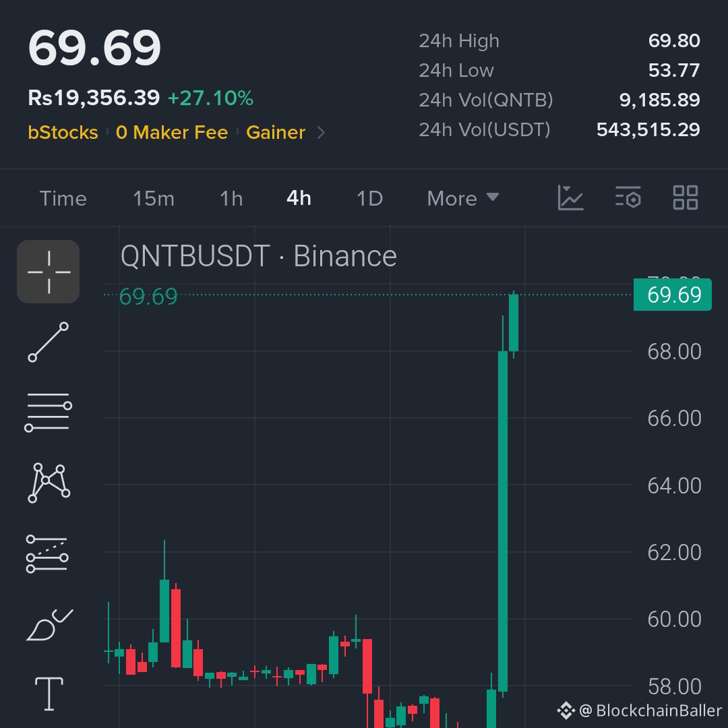Switch to 1D interval

(369, 199)
